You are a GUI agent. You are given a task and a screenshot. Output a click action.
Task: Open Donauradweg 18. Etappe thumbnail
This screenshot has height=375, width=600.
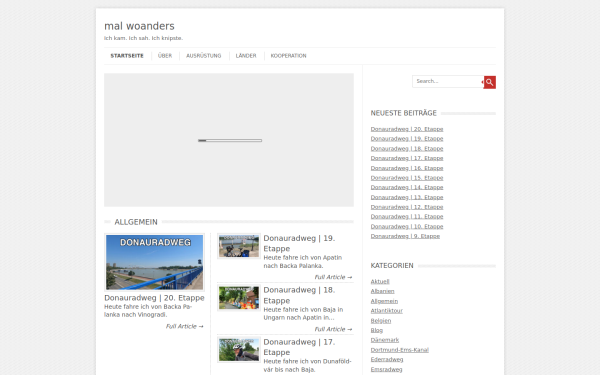(x=239, y=298)
